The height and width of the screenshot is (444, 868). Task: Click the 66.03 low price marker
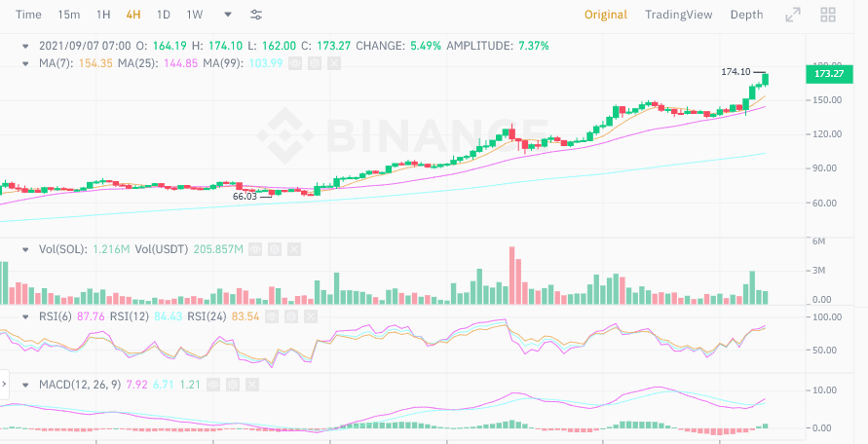[x=245, y=197]
